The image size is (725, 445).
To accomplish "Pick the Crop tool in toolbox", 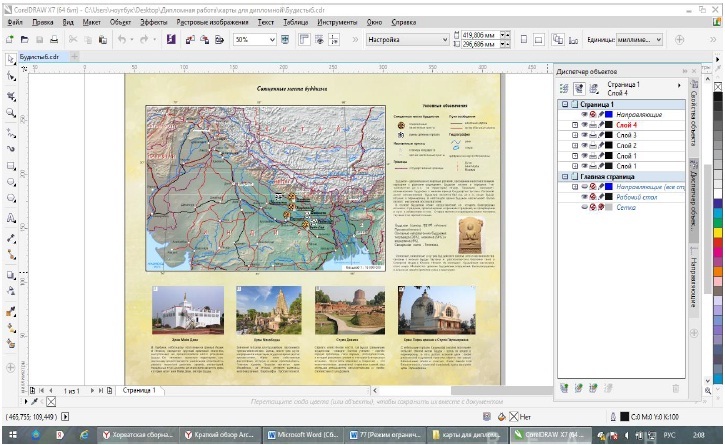I will pos(10,96).
